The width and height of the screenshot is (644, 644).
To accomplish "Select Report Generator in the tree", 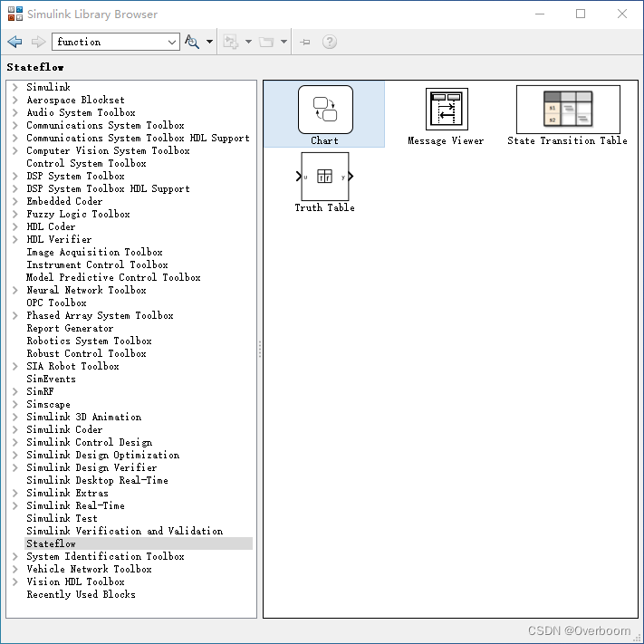I will pyautogui.click(x=70, y=329).
